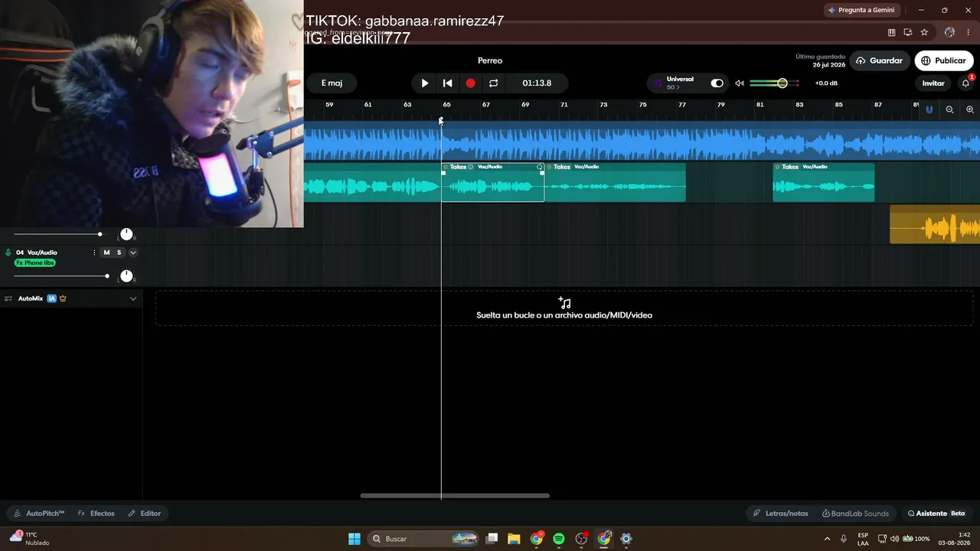Open the E maj key selector
The height and width of the screenshot is (551, 980).
[x=332, y=83]
